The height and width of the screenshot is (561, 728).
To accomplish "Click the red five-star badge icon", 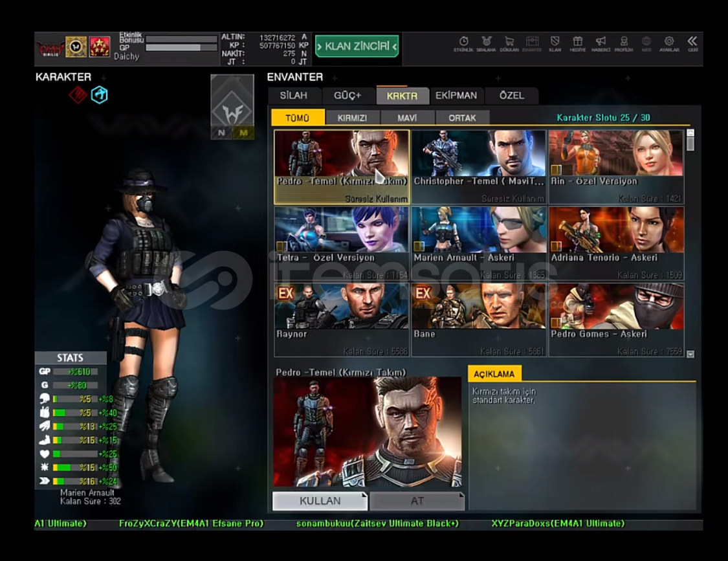I will pos(100,47).
